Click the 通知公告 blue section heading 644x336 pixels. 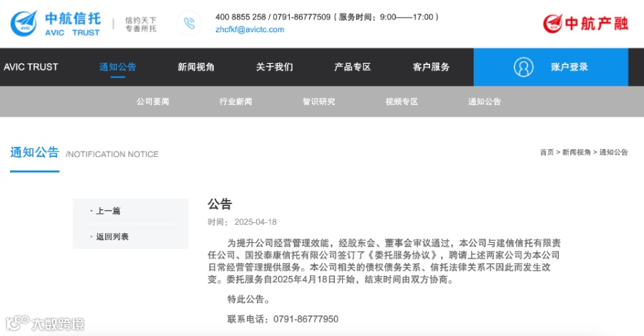coord(35,153)
